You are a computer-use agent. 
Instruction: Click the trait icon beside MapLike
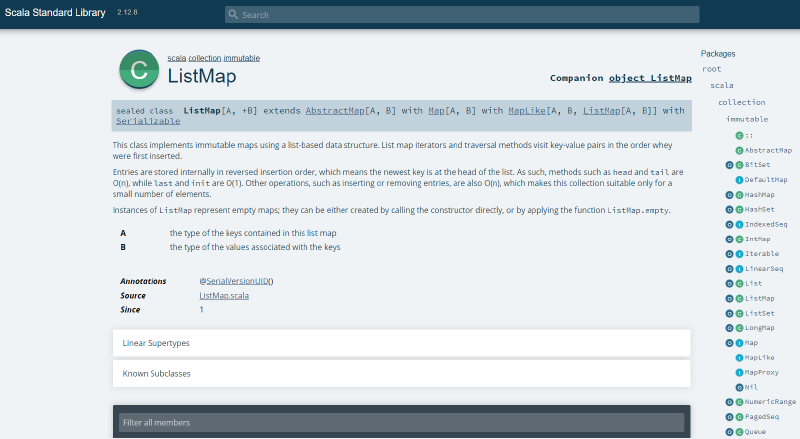(x=739, y=357)
